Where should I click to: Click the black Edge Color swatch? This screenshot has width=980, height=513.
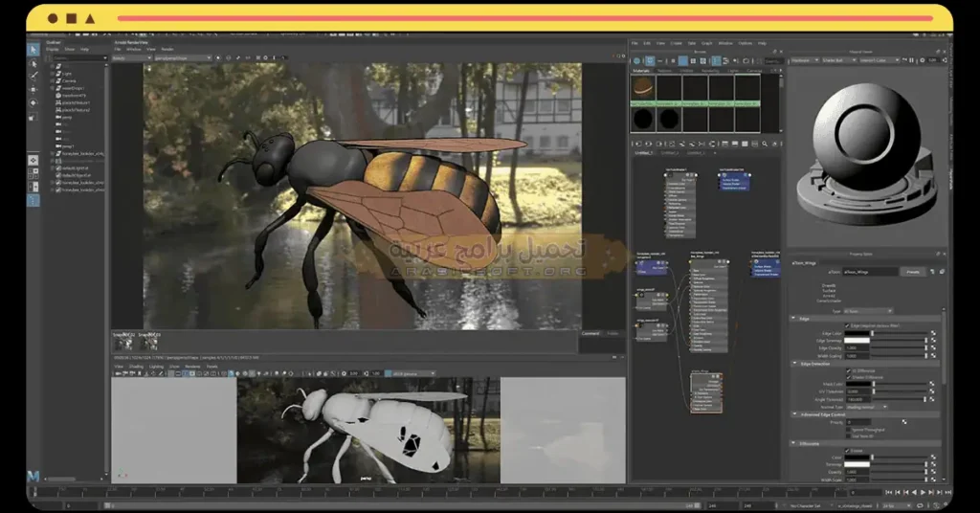[x=857, y=334]
